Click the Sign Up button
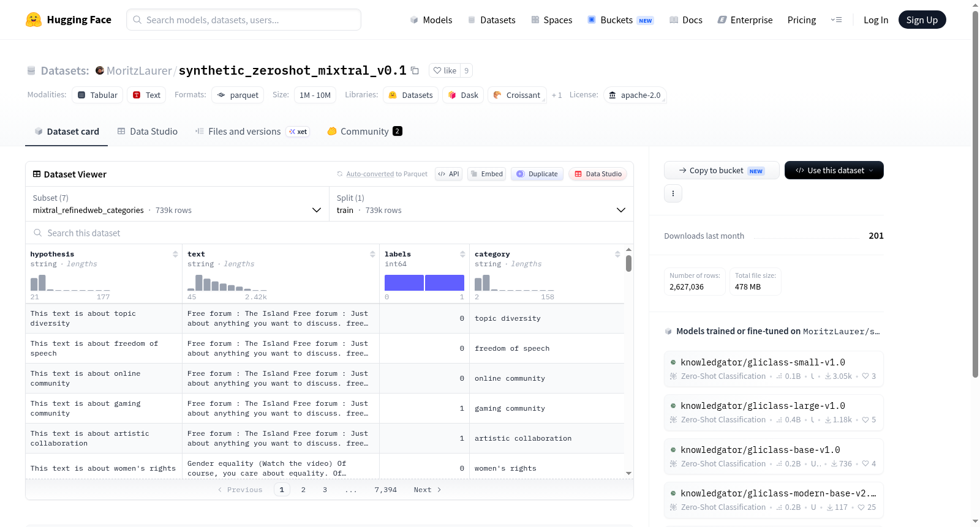Screen dimensions: 980x527 922,20
